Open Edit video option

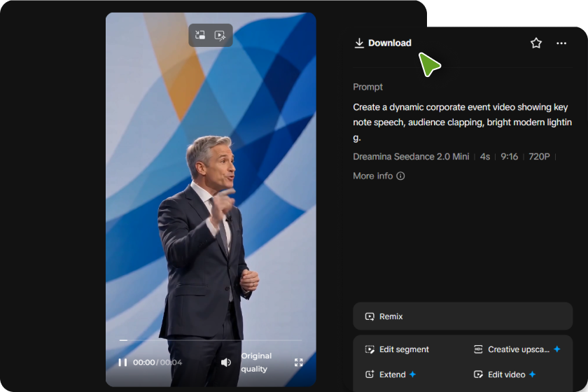pos(505,374)
